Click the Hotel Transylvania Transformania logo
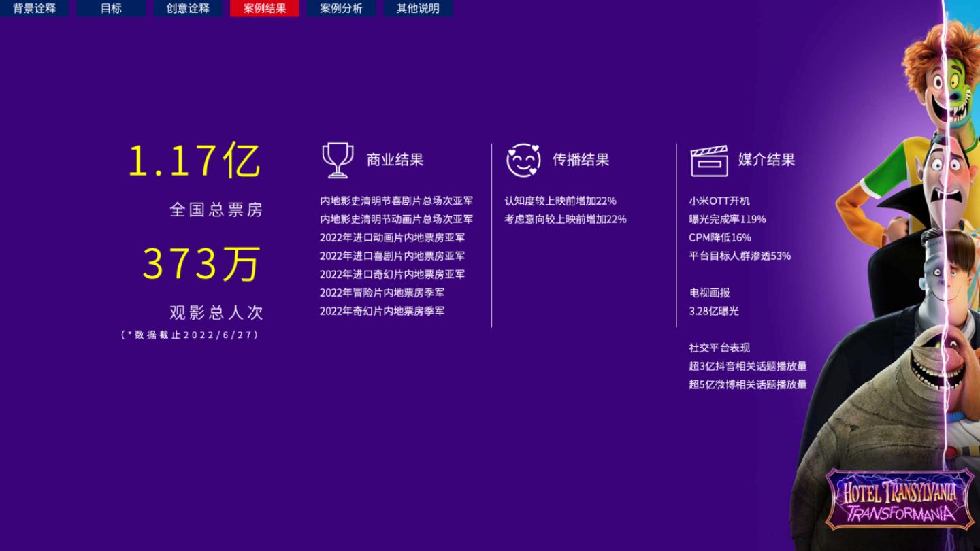 pos(900,498)
